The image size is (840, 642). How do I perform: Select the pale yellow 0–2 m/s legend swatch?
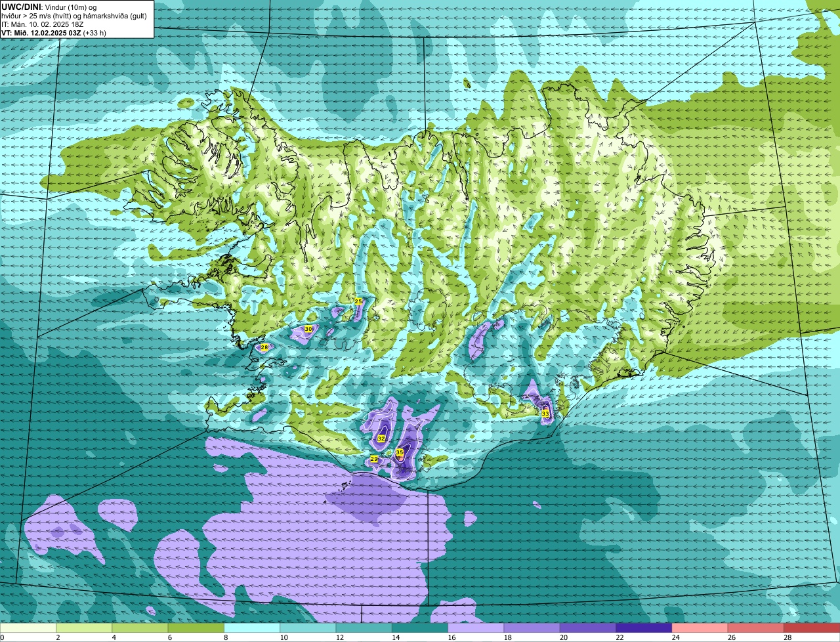[28, 628]
